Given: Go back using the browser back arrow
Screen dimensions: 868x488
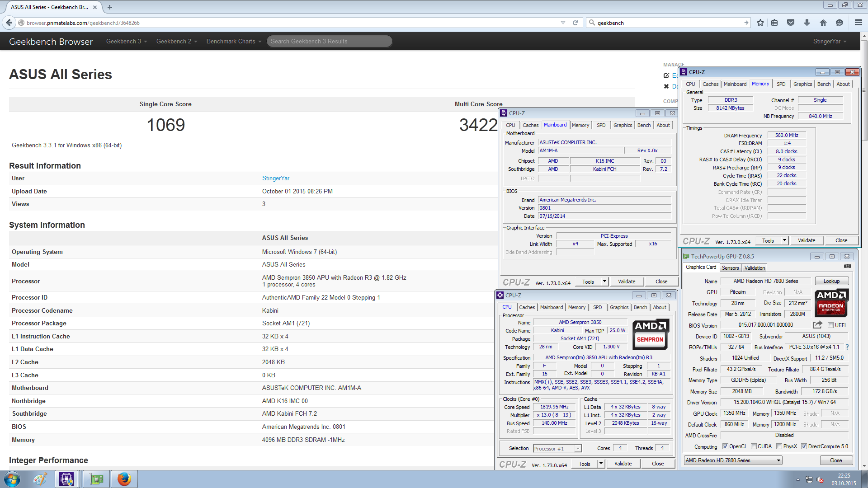Looking at the screenshot, I should 9,23.
